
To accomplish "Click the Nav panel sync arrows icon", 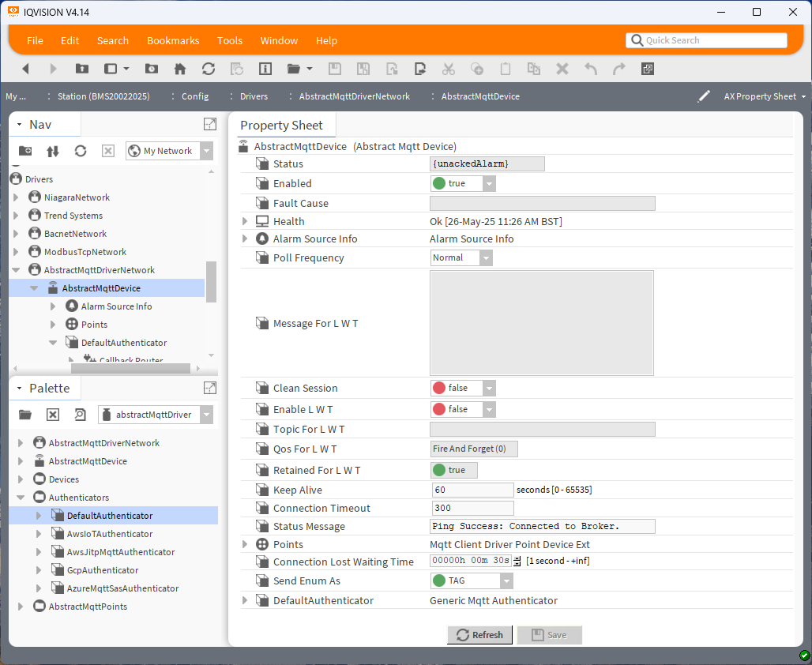I will [53, 151].
